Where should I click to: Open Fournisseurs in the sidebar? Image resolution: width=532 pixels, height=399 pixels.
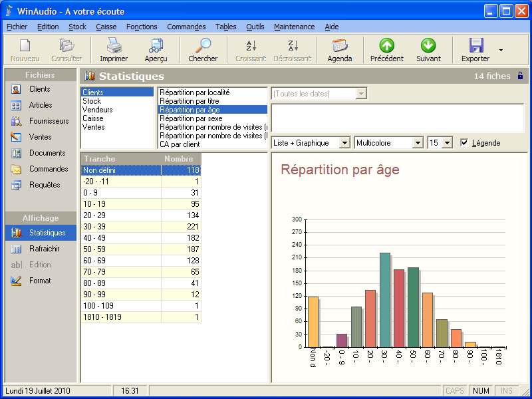click(49, 121)
